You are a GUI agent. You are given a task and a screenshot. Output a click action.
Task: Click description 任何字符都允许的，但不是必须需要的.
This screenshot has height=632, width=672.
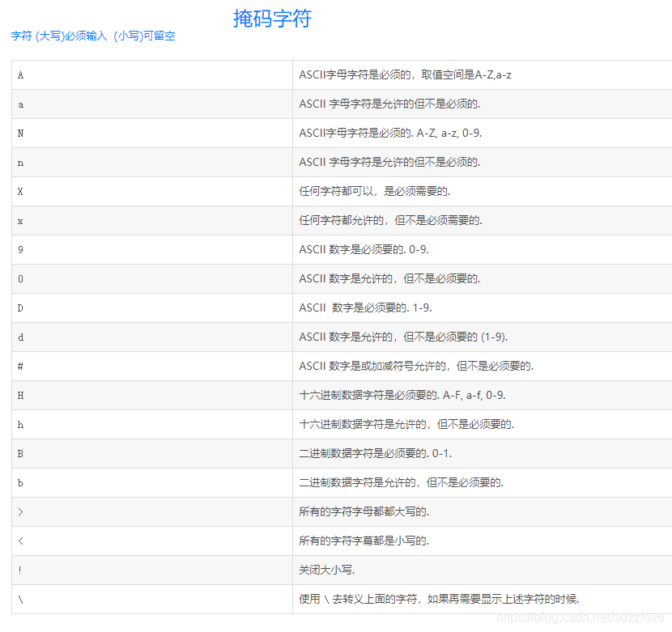coord(390,221)
